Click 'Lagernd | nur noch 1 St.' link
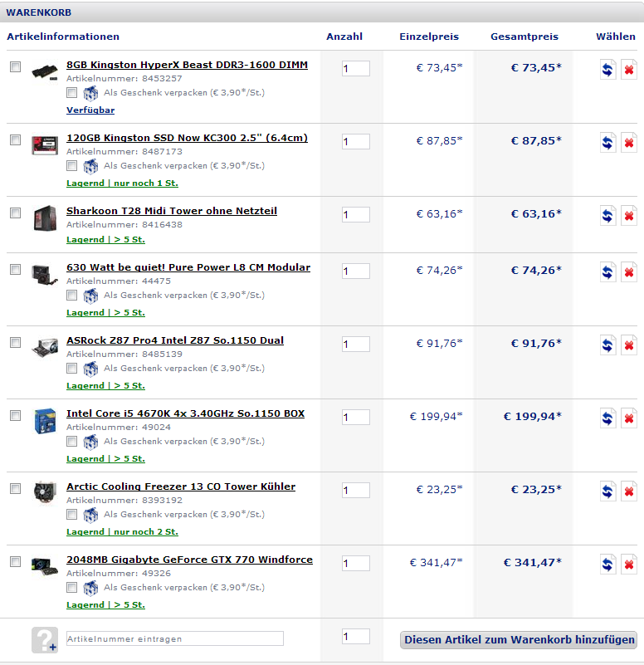644x665 pixels. click(122, 183)
